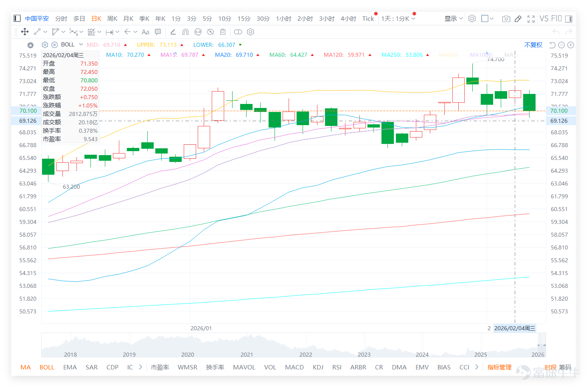Switch to the 周K timeframe tab
Viewport: 588px width, 387px height.
click(x=112, y=18)
